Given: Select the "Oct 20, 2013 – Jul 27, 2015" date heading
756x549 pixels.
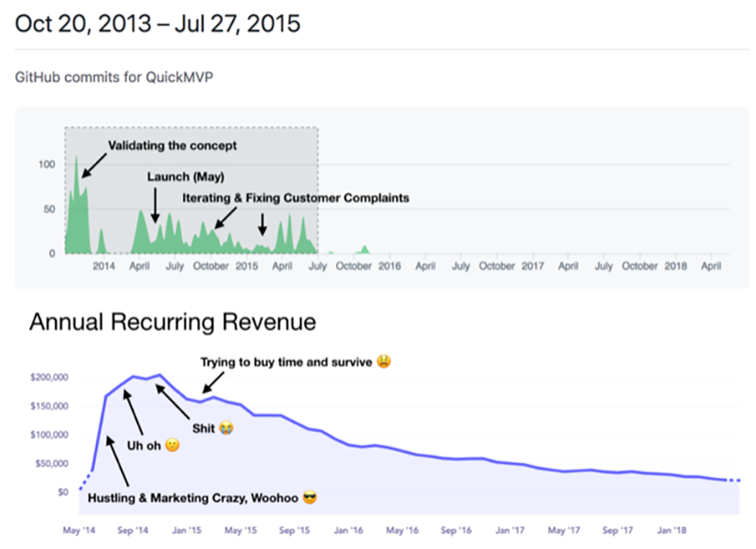Looking at the screenshot, I should point(158,23).
